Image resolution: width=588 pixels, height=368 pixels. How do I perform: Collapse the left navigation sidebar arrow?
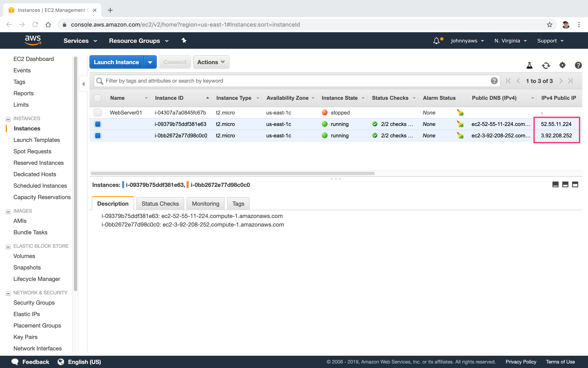pyautogui.click(x=83, y=84)
